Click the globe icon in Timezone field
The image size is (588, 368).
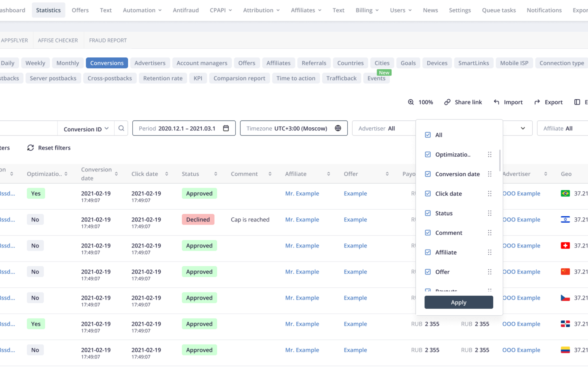(338, 128)
